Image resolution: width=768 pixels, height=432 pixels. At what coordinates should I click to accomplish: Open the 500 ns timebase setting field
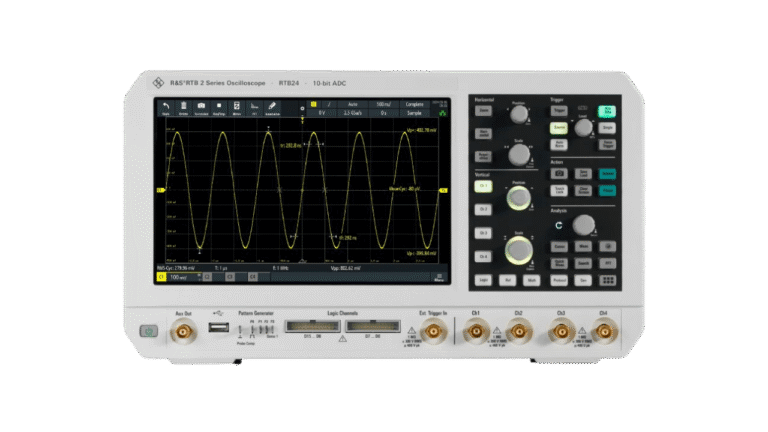point(384,104)
